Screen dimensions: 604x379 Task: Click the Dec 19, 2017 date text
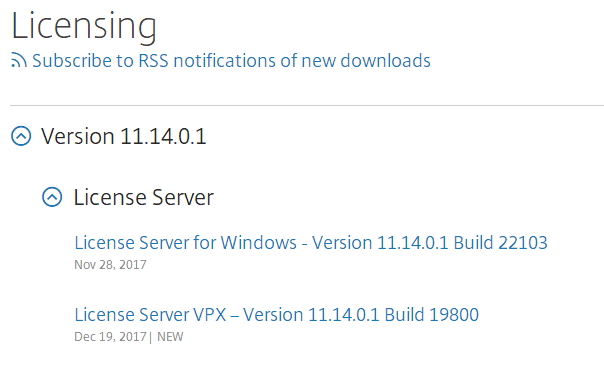click(110, 337)
